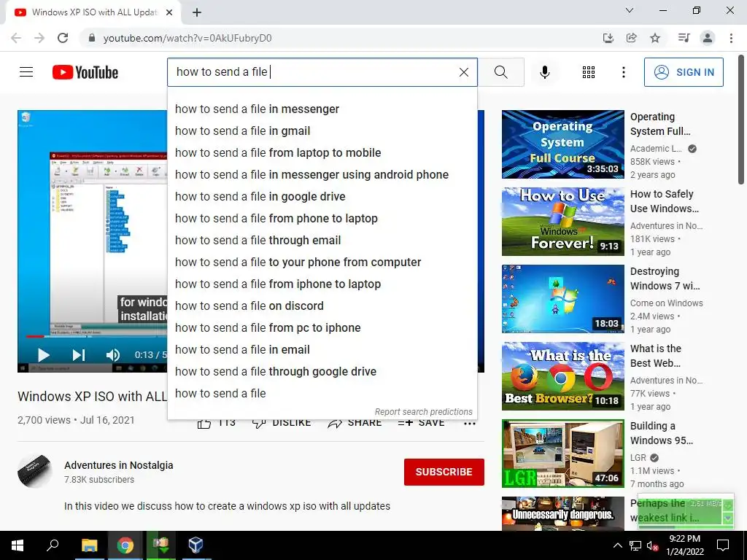This screenshot has height=560, width=747.
Task: Click the SHARE button under the video
Action: coord(355,423)
